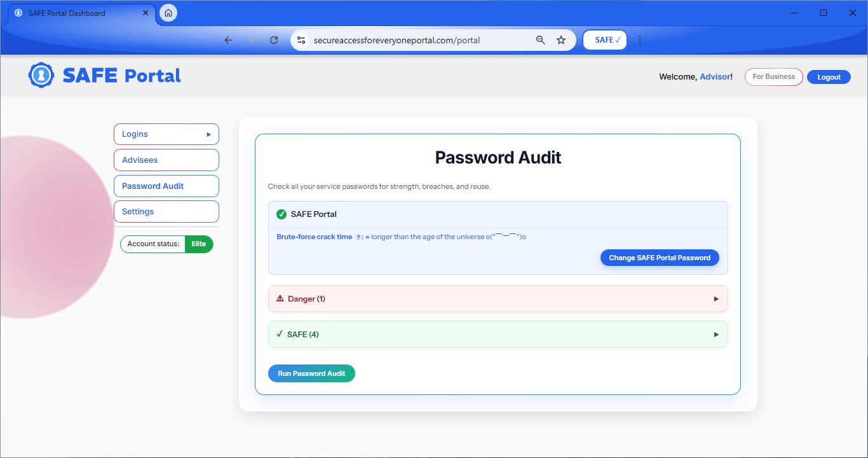
Task: Select Password Audit in the sidebar
Action: 166,186
